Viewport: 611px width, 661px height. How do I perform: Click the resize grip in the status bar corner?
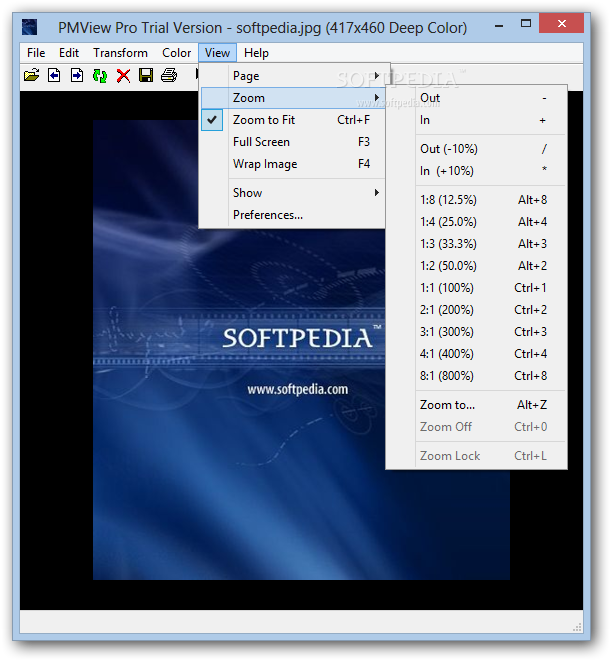pos(578,627)
